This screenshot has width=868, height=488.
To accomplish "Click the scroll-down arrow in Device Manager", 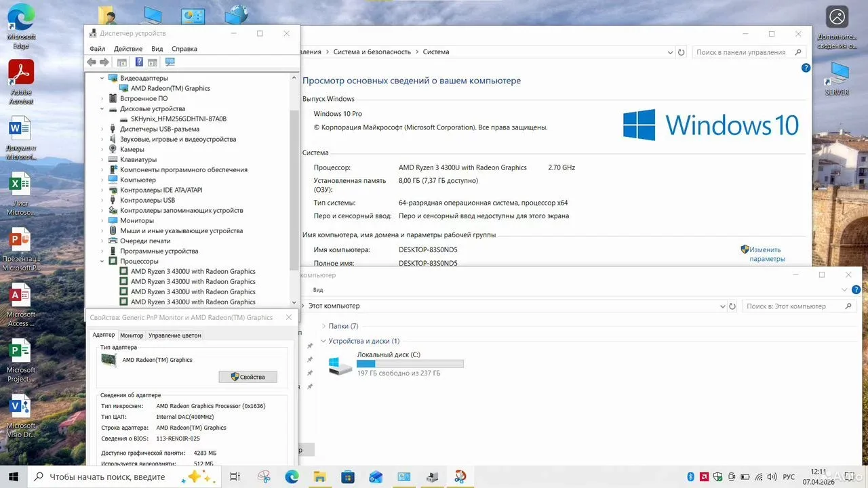I will (294, 302).
